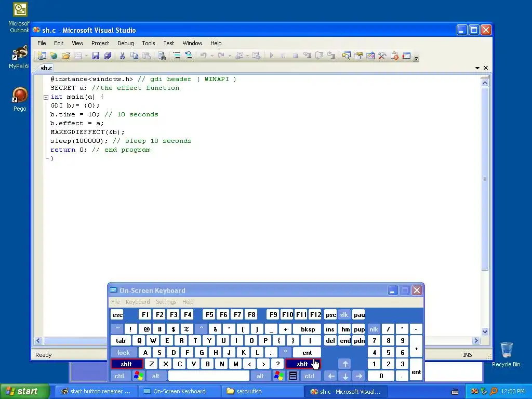The height and width of the screenshot is (399, 532).
Task: Toggle the nlk num lock key
Action: tap(374, 329)
